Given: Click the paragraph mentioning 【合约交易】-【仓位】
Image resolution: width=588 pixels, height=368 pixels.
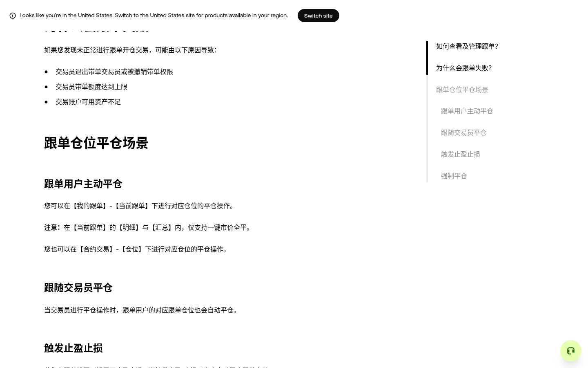Looking at the screenshot, I should [x=137, y=249].
